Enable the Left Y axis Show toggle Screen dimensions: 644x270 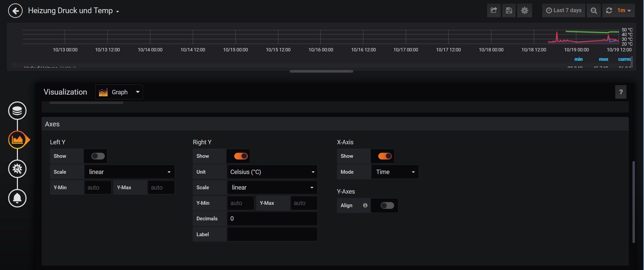click(x=98, y=156)
